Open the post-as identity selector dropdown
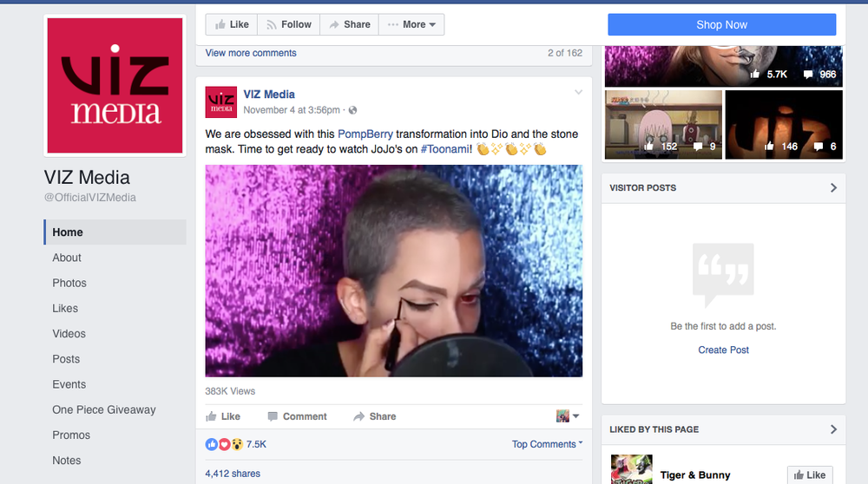Image resolution: width=868 pixels, height=484 pixels. click(568, 416)
